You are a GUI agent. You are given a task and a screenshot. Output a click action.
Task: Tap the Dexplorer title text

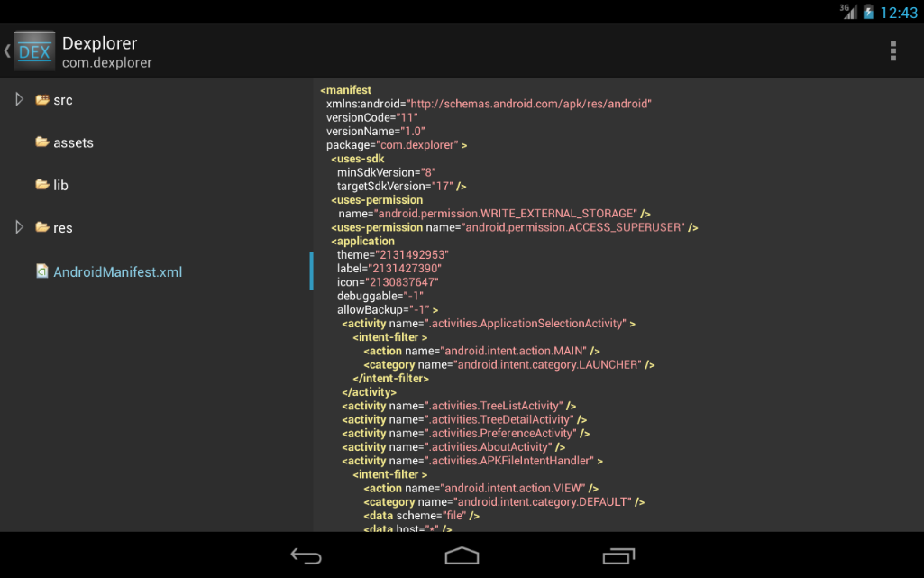click(99, 43)
